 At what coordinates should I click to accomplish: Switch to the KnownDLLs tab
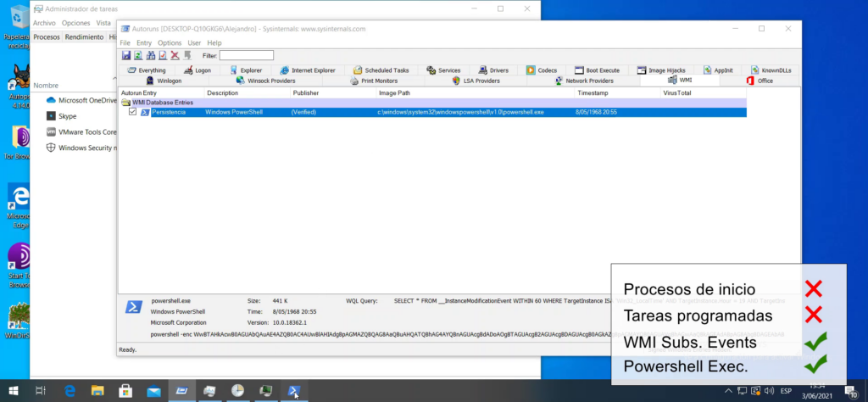(771, 70)
